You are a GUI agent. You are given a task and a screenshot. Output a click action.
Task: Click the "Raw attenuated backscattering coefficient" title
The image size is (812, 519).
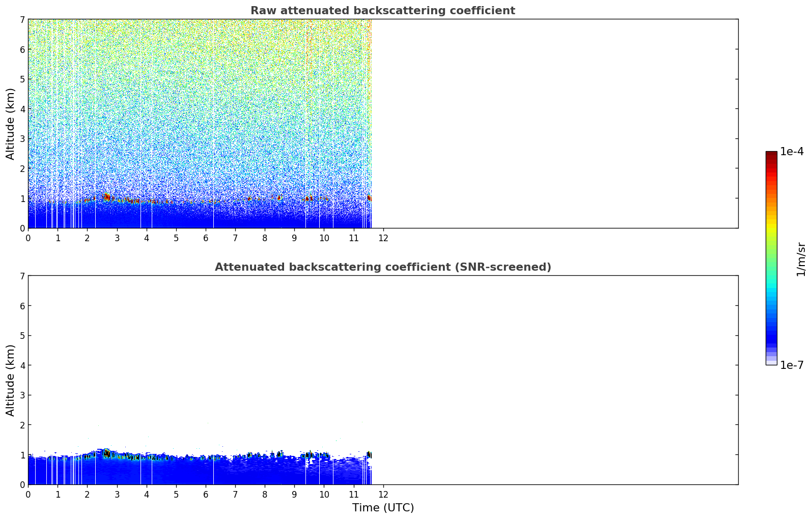(383, 11)
